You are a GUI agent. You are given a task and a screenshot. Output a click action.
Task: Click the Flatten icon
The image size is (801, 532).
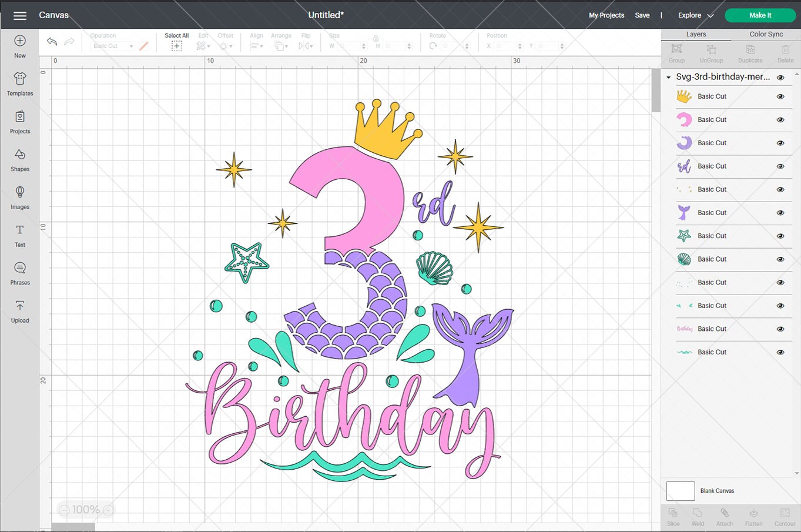(x=753, y=516)
